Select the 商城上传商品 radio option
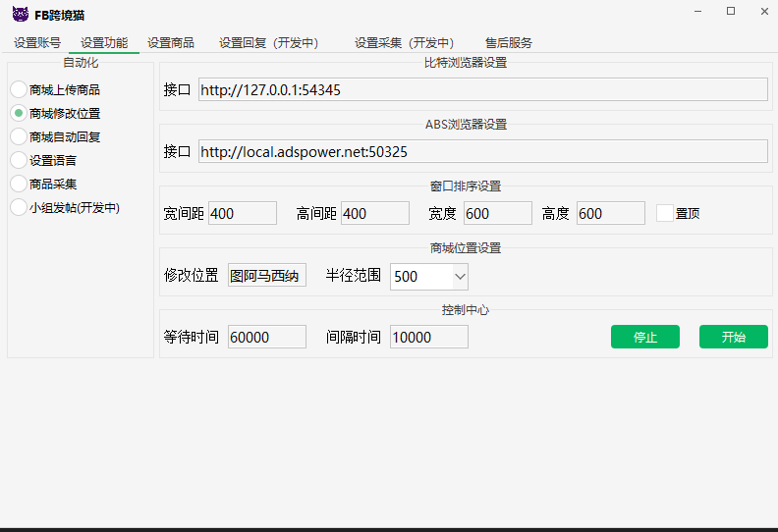 [19, 89]
